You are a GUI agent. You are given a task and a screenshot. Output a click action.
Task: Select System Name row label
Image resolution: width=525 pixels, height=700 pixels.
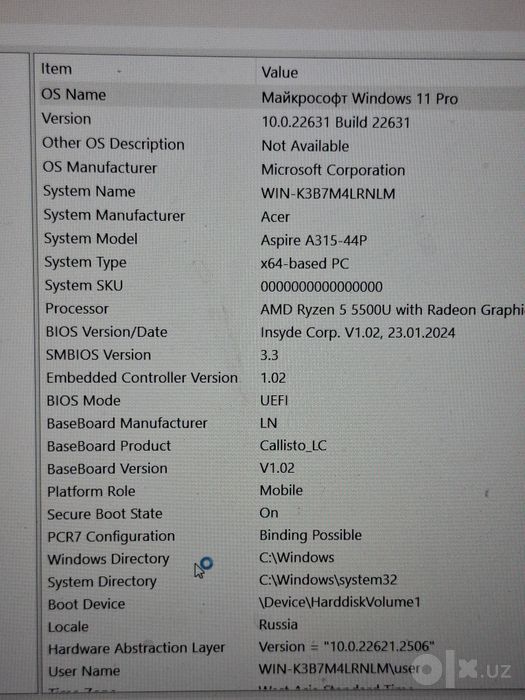[x=89, y=192]
